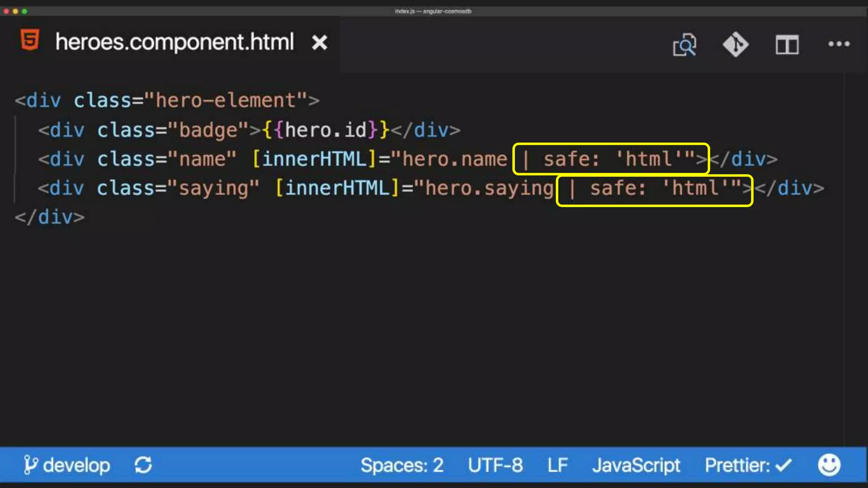Click the first highlighted safe: 'html' pipe
This screenshot has height=488, width=868.
pos(611,159)
